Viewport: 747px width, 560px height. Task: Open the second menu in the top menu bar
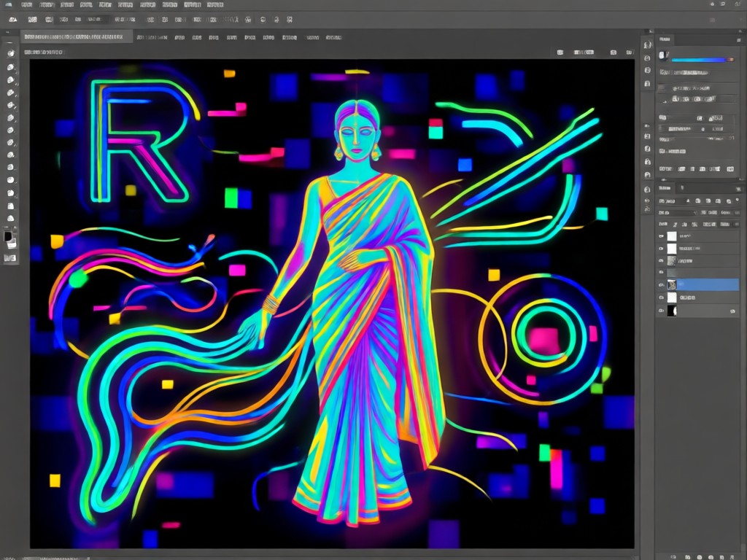pyautogui.click(x=47, y=5)
